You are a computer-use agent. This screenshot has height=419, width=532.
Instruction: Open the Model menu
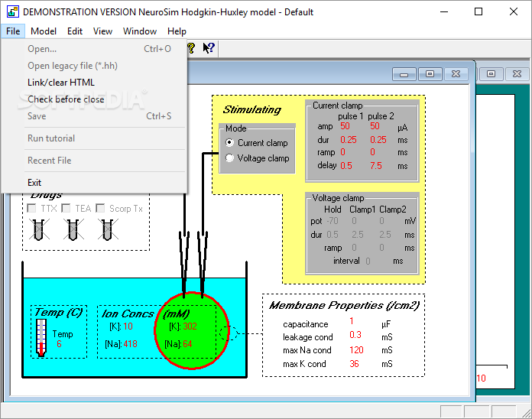(44, 31)
